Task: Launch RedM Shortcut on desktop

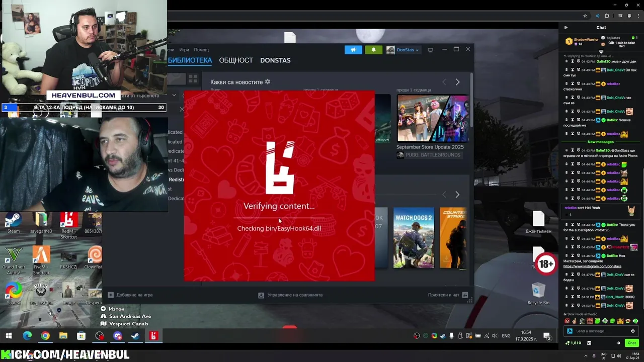Action: tap(68, 226)
